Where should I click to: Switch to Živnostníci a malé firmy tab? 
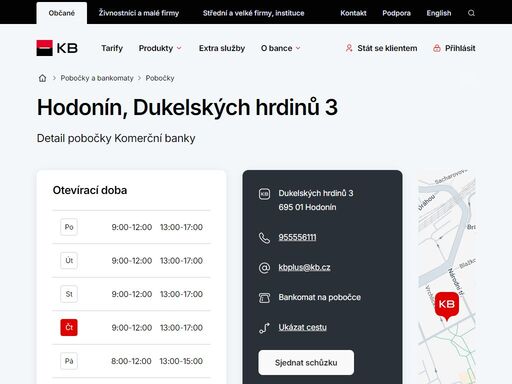[139, 13]
